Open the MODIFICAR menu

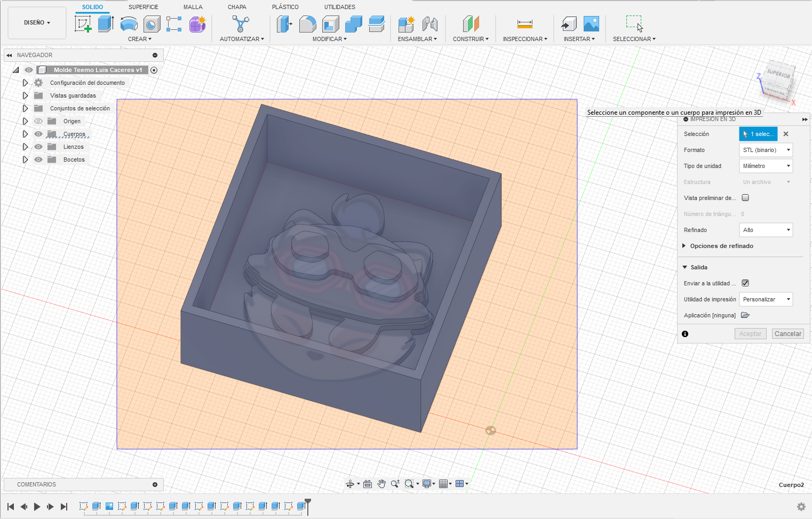330,39
